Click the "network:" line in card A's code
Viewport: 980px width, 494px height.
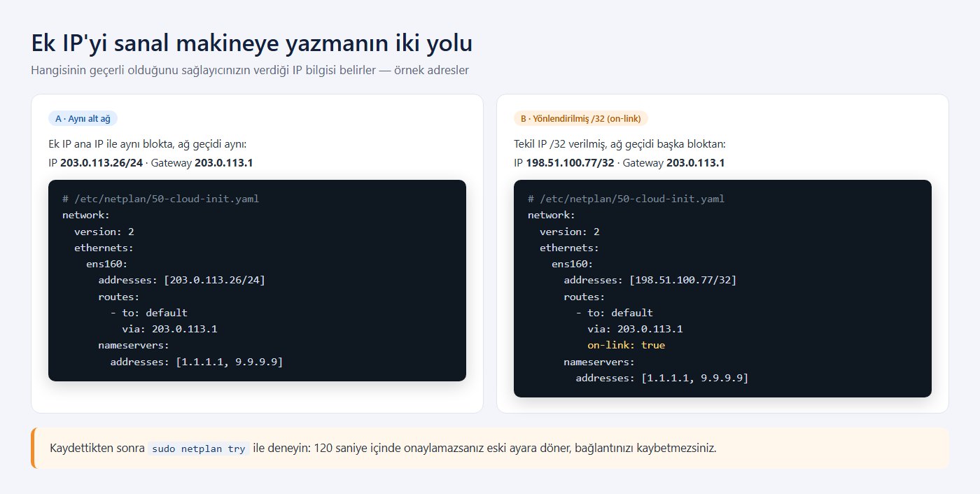86,216
